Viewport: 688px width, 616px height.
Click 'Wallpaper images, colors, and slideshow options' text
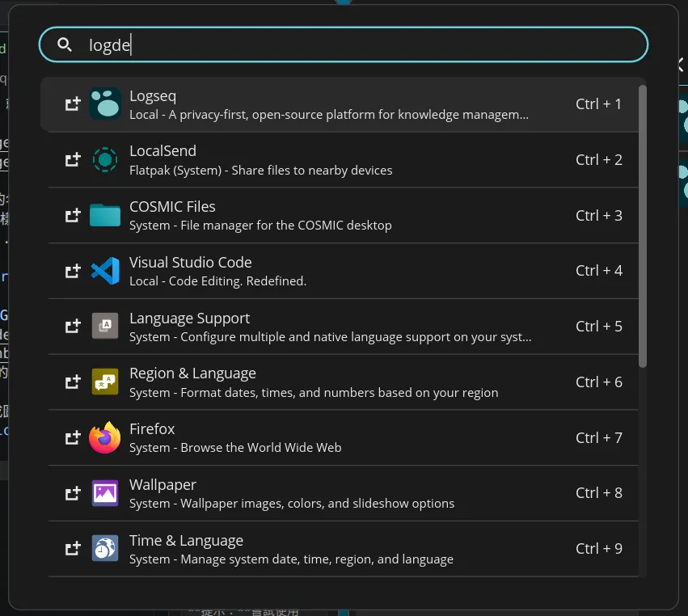[317, 504]
